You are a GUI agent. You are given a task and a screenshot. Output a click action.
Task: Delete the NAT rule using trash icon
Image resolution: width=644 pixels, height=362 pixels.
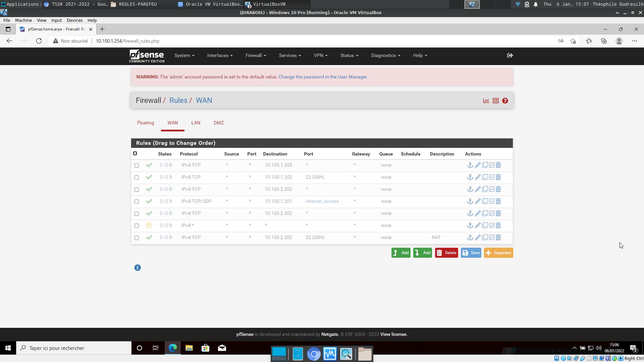click(498, 237)
